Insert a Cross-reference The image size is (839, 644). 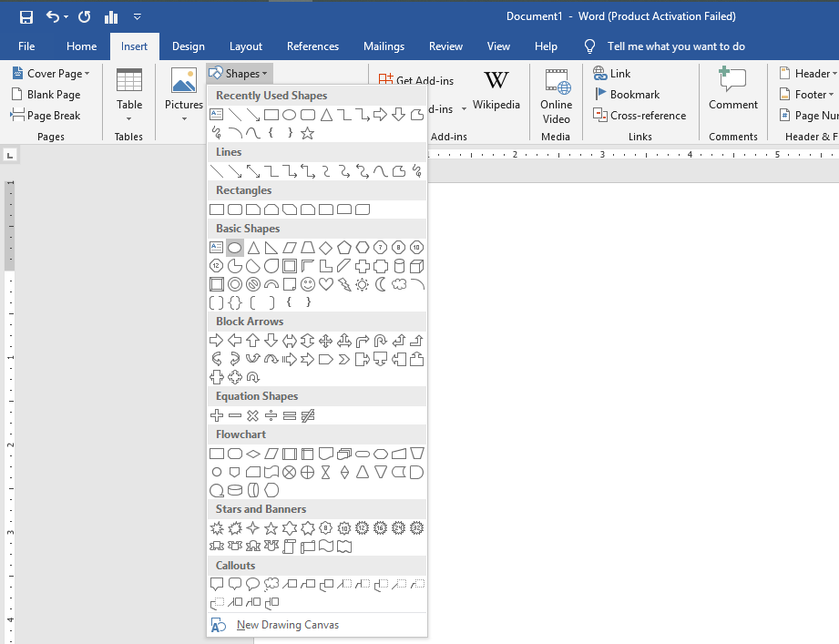click(x=639, y=116)
